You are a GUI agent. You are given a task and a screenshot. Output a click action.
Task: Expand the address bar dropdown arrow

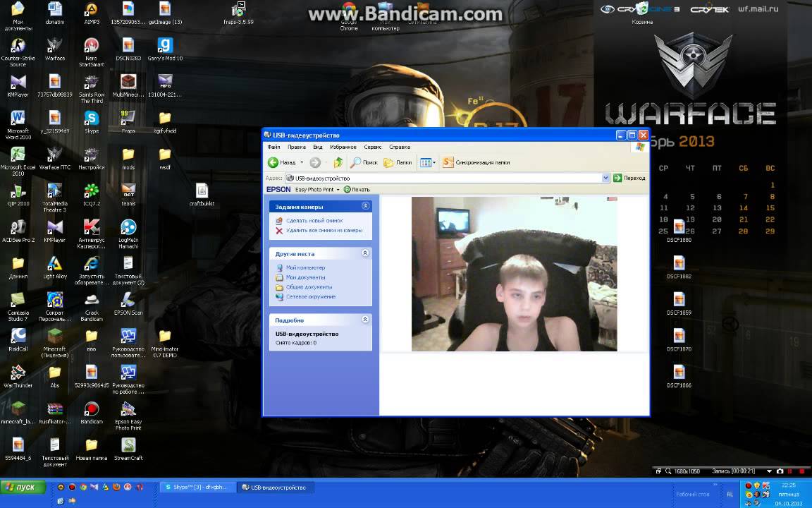coord(605,178)
